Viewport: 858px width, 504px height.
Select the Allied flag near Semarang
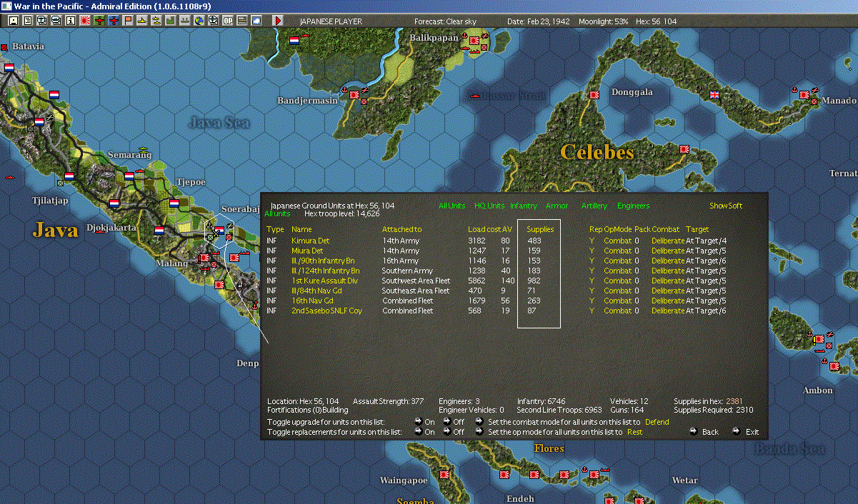click(x=129, y=176)
